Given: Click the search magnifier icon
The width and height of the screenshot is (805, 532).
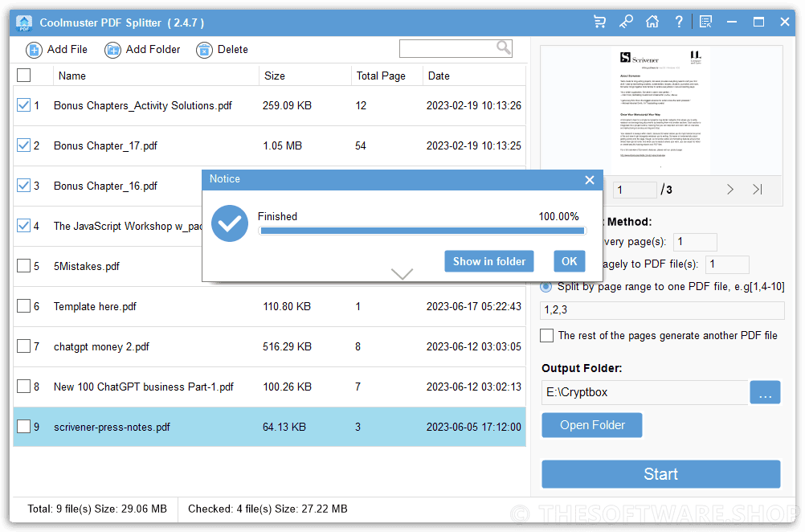Looking at the screenshot, I should pos(504,48).
